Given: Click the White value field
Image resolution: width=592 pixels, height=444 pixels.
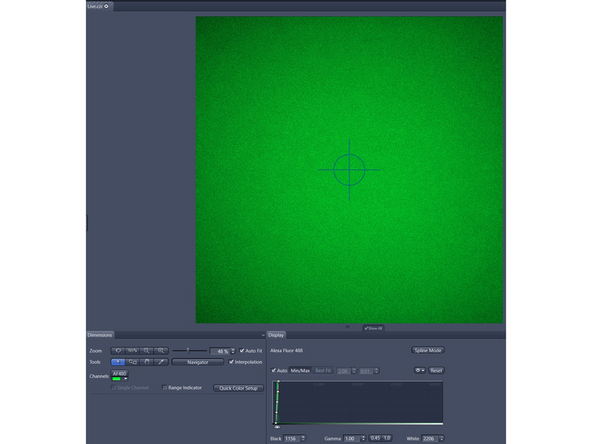Looking at the screenshot, I should [x=430, y=438].
